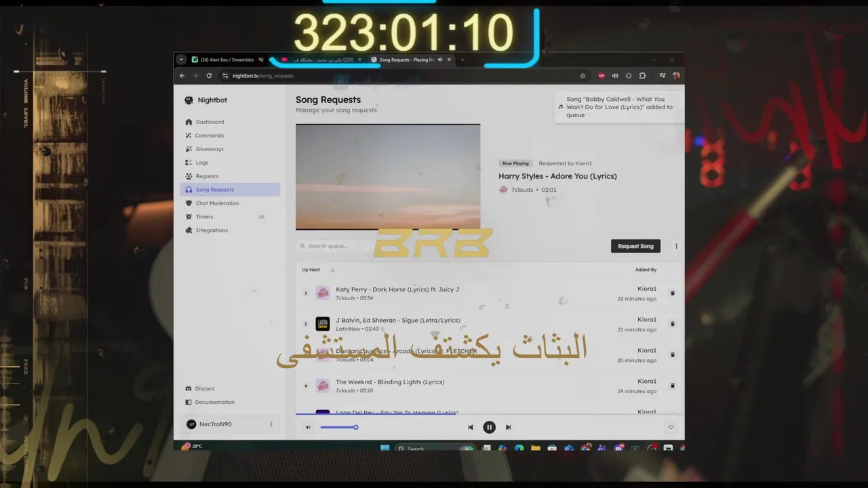Open the weather widget showing 28°C
Image resolution: width=868 pixels, height=488 pixels.
[x=192, y=446]
